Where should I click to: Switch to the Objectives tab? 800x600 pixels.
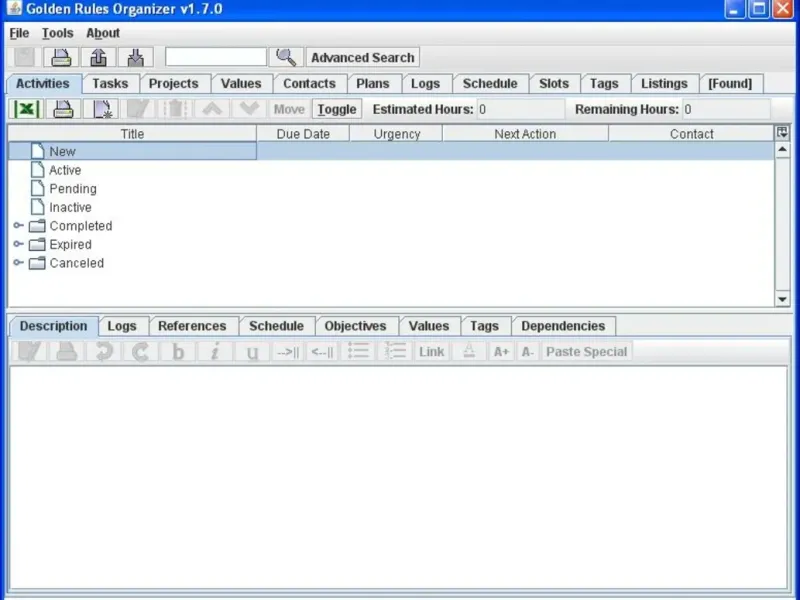(355, 326)
